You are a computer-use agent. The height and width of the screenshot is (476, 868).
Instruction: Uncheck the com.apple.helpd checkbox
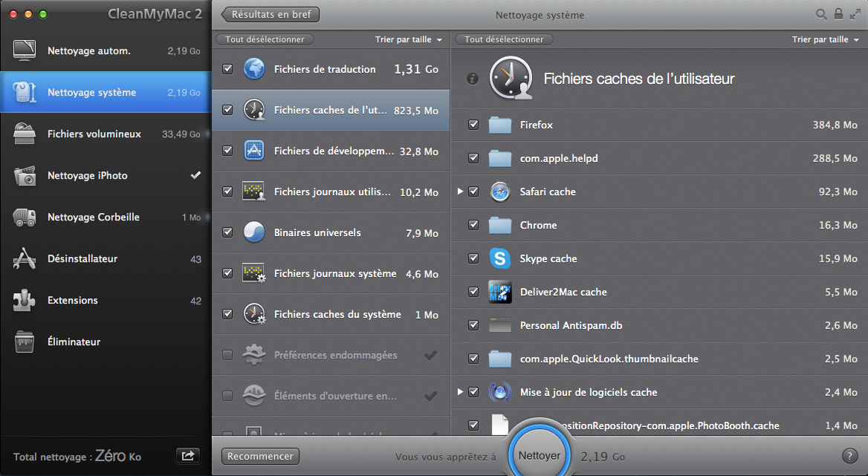473,159
